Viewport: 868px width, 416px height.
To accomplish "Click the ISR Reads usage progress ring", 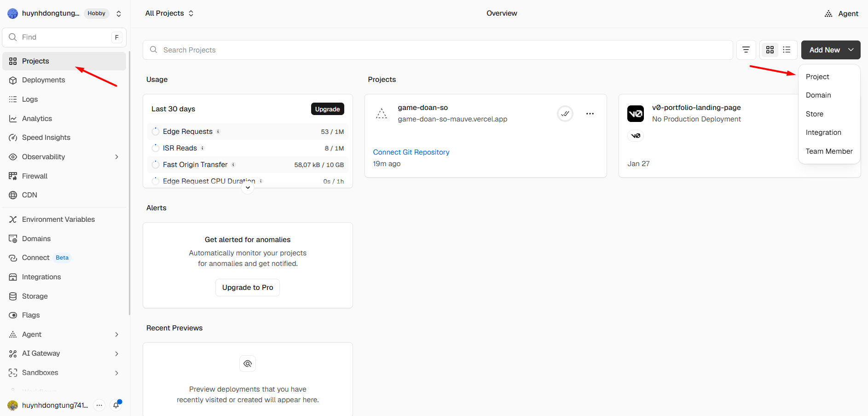I will click(156, 148).
